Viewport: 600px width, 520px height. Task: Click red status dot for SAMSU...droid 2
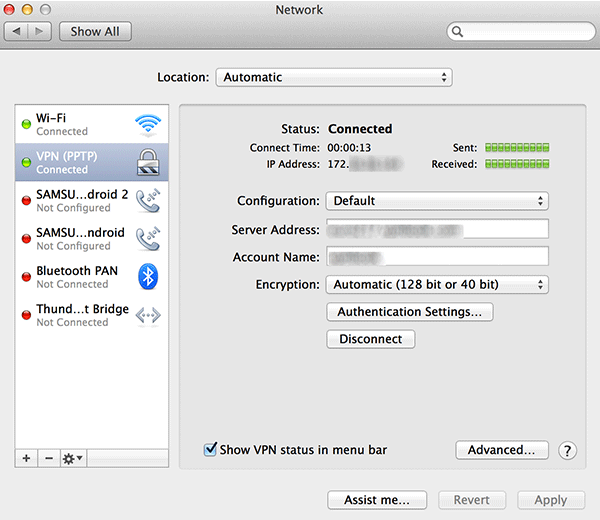(26, 201)
